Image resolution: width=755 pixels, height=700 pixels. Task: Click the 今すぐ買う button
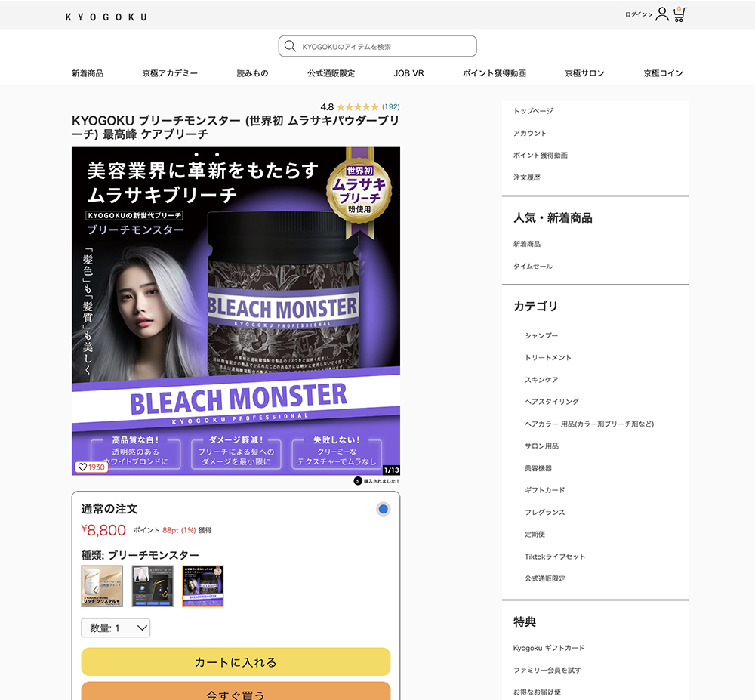(236, 692)
